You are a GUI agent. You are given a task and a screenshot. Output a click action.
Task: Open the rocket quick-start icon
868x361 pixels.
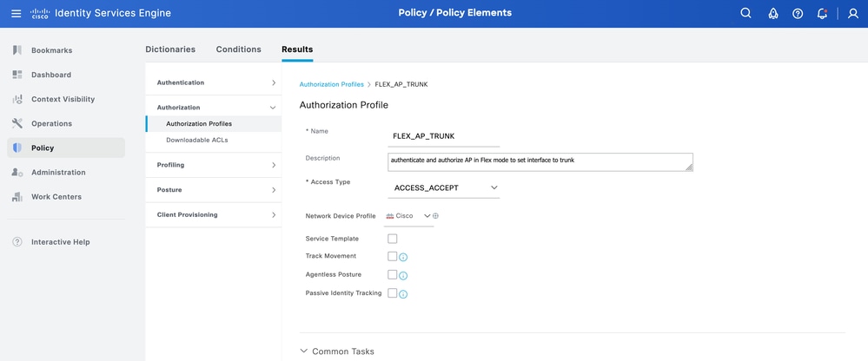click(773, 14)
